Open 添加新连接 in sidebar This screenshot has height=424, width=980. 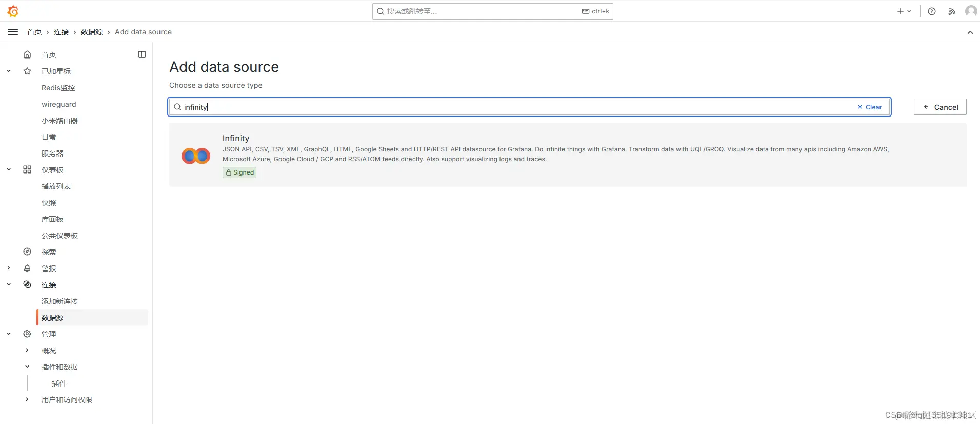59,301
